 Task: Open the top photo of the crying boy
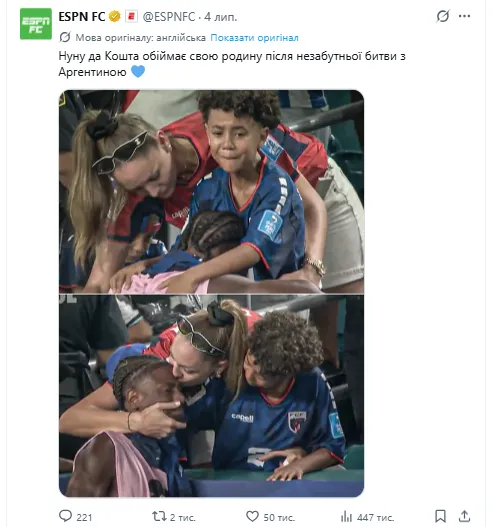[211, 192]
